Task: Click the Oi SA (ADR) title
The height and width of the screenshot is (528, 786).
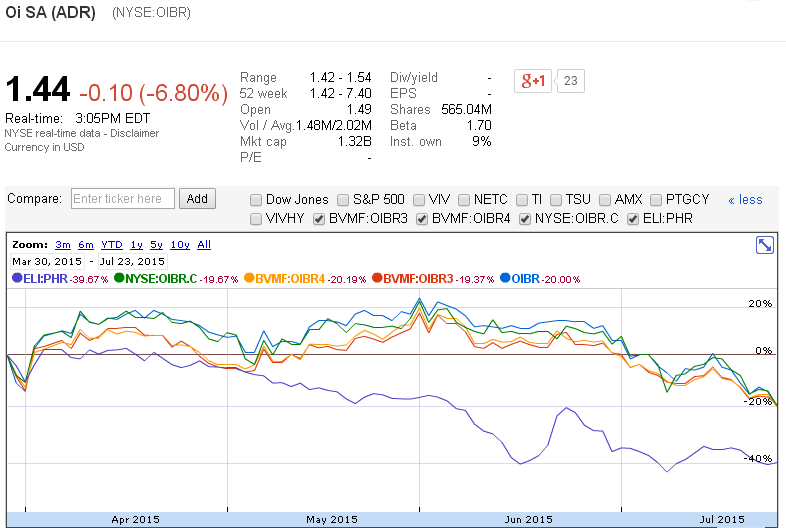Action: pyautogui.click(x=50, y=12)
